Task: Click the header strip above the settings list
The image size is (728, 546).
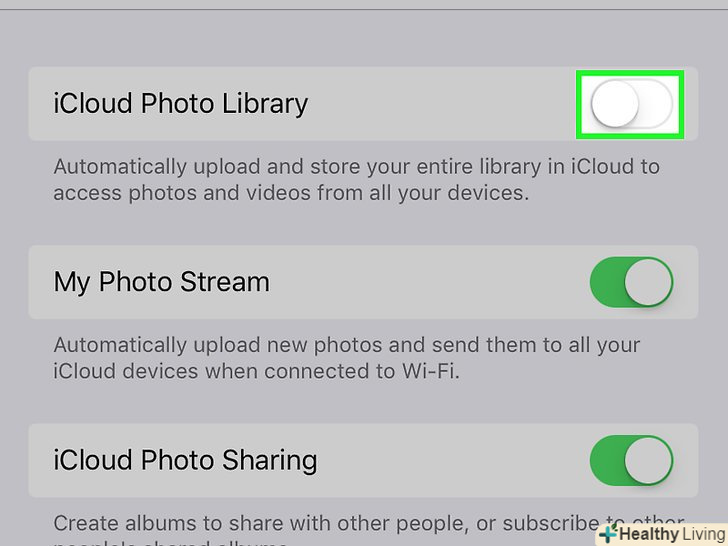Action: click(x=364, y=5)
